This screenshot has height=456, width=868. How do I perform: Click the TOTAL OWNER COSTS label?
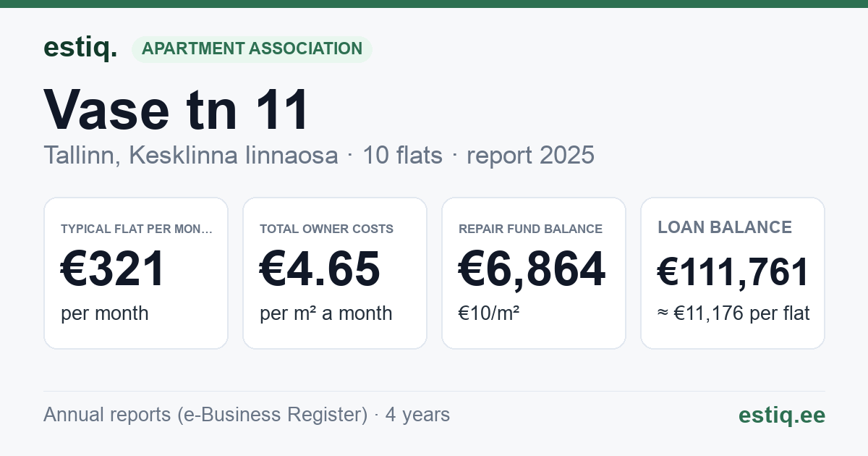click(327, 229)
